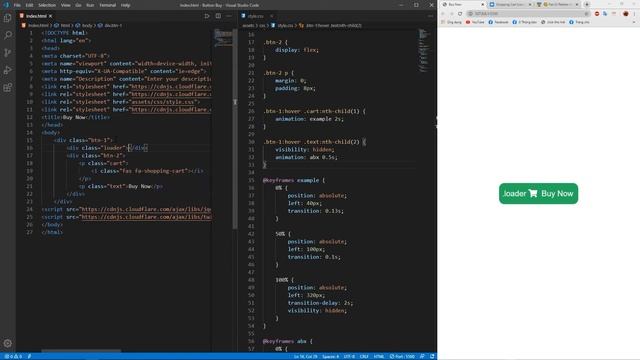This screenshot has width=640, height=360.
Task: Open the YouTube bookmark
Action: (x=475, y=22)
